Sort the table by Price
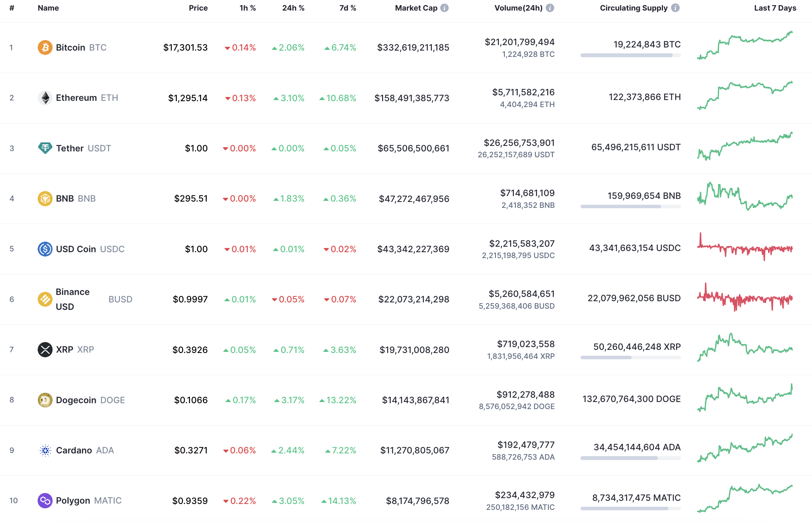The width and height of the screenshot is (812, 524). click(198, 7)
